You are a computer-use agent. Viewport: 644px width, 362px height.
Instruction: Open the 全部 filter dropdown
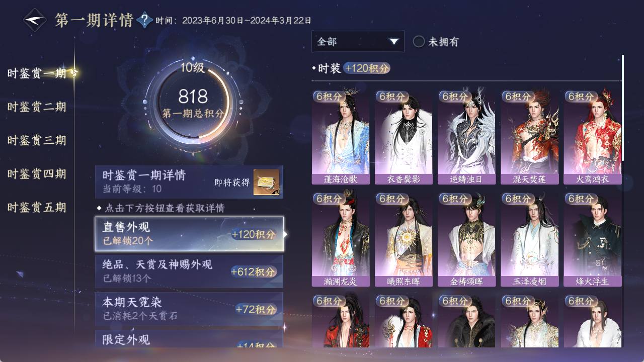click(x=358, y=41)
